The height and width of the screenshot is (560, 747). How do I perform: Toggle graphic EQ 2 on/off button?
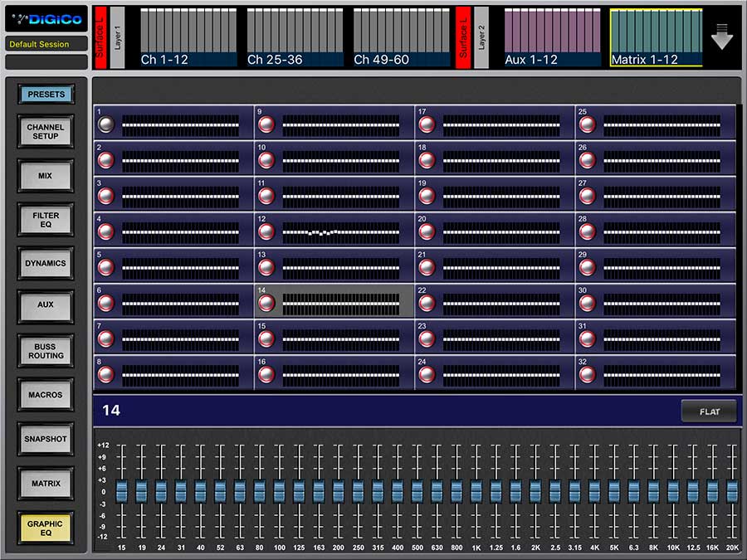click(105, 160)
